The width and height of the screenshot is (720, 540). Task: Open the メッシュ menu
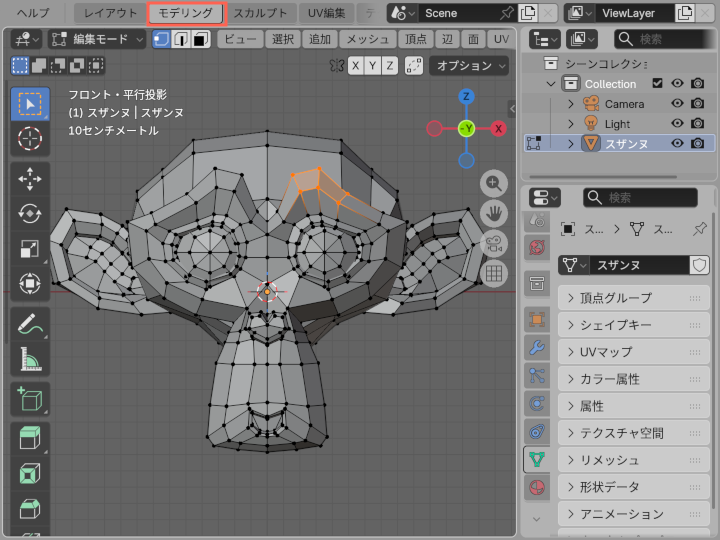367,39
